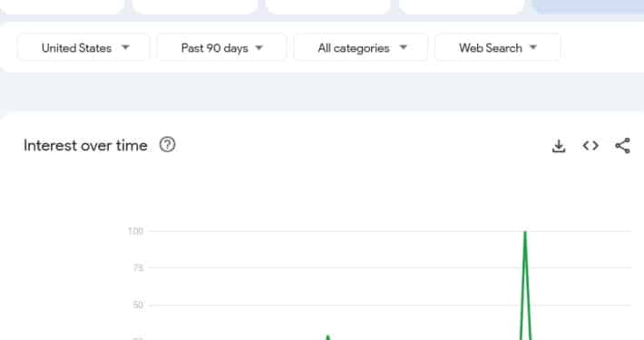Download the interest over time CSV

coord(559,146)
